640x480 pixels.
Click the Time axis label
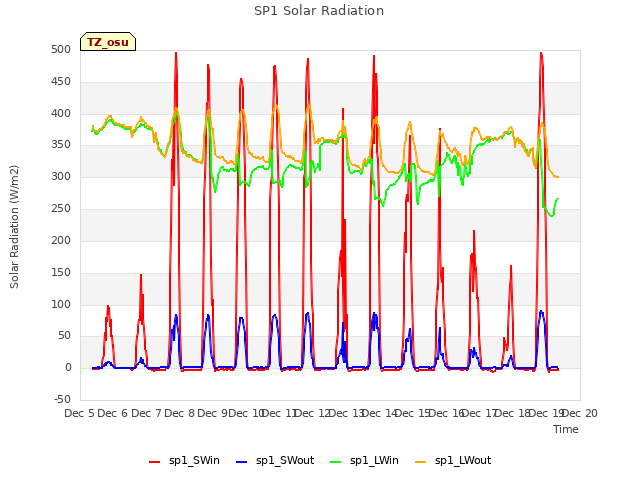566,429
